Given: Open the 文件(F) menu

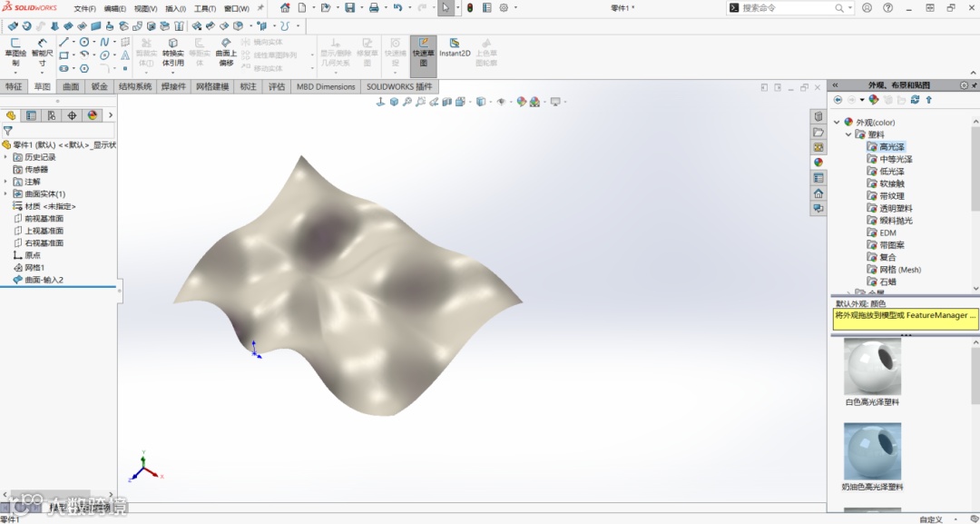Looking at the screenshot, I should coord(85,9).
